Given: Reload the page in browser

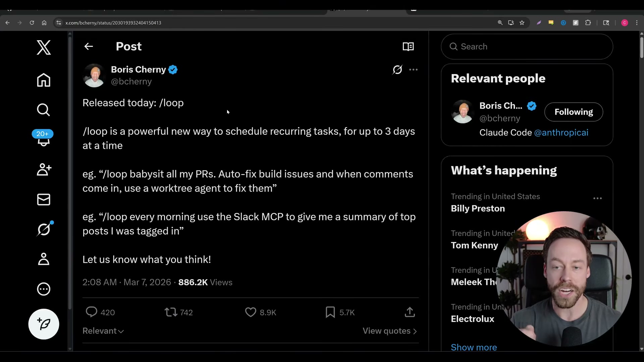Looking at the screenshot, I should [32, 23].
